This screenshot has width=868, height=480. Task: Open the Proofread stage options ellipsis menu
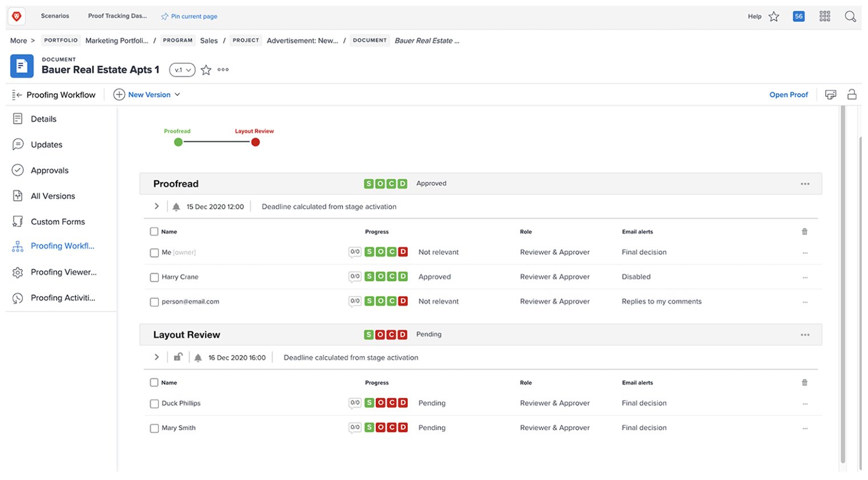coord(805,183)
